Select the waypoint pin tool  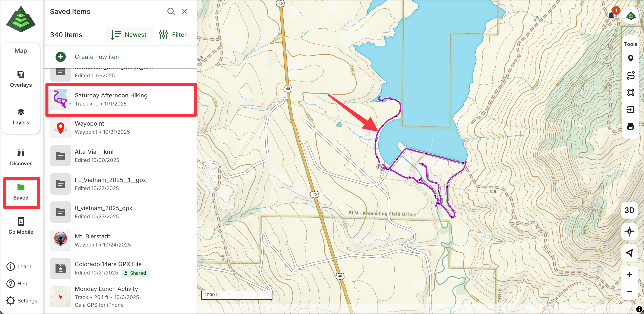coord(631,58)
